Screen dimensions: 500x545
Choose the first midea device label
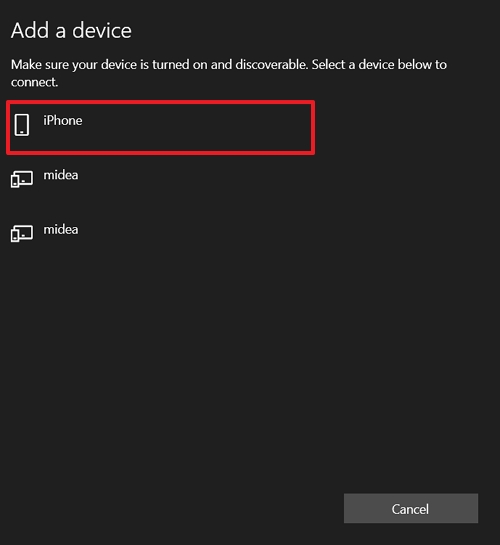point(60,175)
